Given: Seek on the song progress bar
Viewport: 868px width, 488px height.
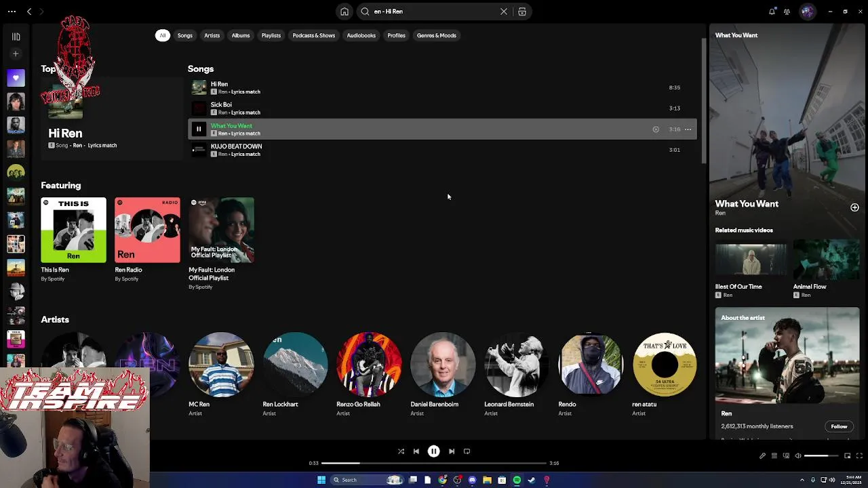Looking at the screenshot, I should tap(433, 463).
